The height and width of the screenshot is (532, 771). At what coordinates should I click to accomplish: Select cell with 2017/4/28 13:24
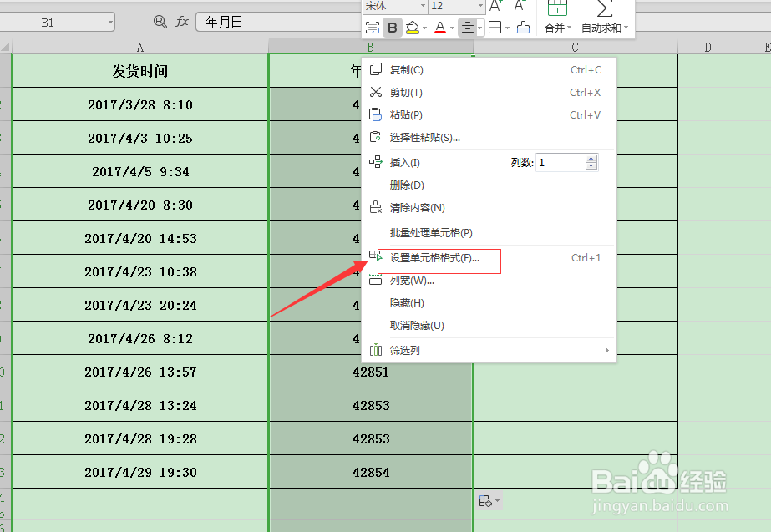coord(140,406)
